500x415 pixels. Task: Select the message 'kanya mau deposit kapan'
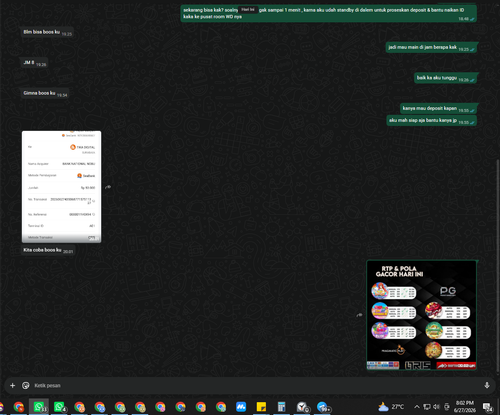[x=438, y=108]
